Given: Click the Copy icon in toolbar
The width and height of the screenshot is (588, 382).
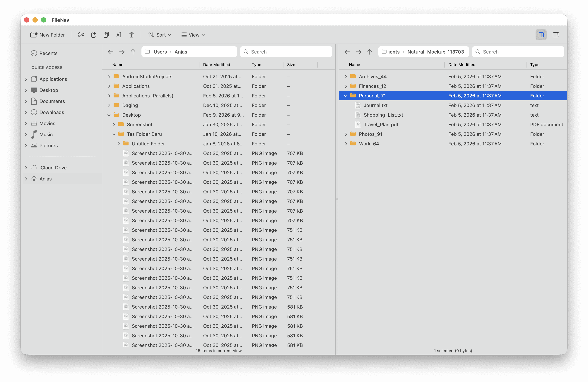Looking at the screenshot, I should (x=94, y=35).
